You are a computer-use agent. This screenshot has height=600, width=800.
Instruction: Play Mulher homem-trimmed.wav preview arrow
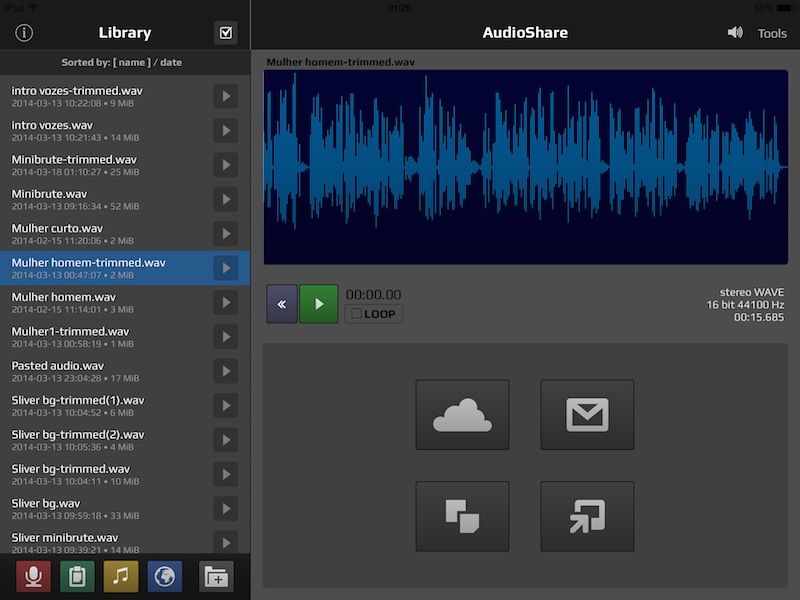226,268
